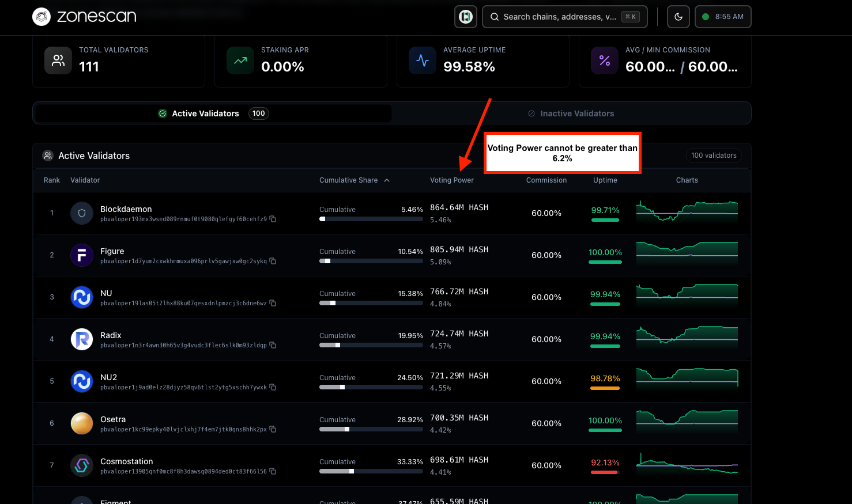Viewport: 852px width, 504px height.
Task: Sort by Uptime column header
Action: pyautogui.click(x=605, y=180)
